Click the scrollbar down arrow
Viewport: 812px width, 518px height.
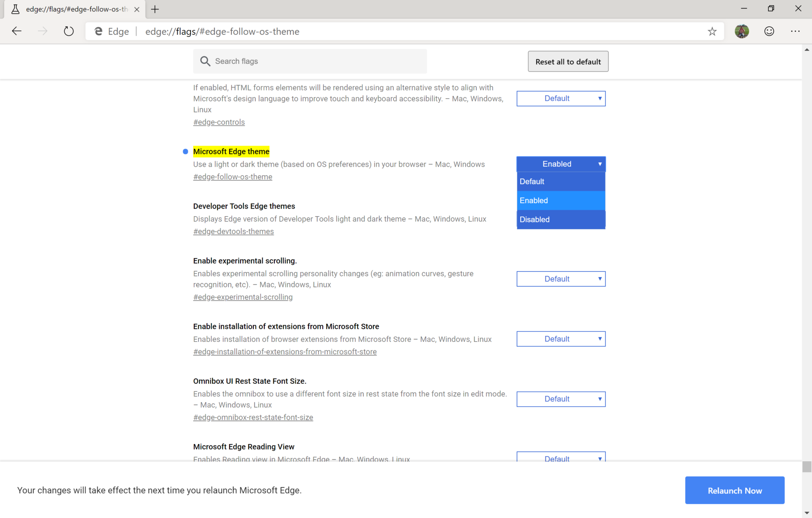click(x=807, y=513)
